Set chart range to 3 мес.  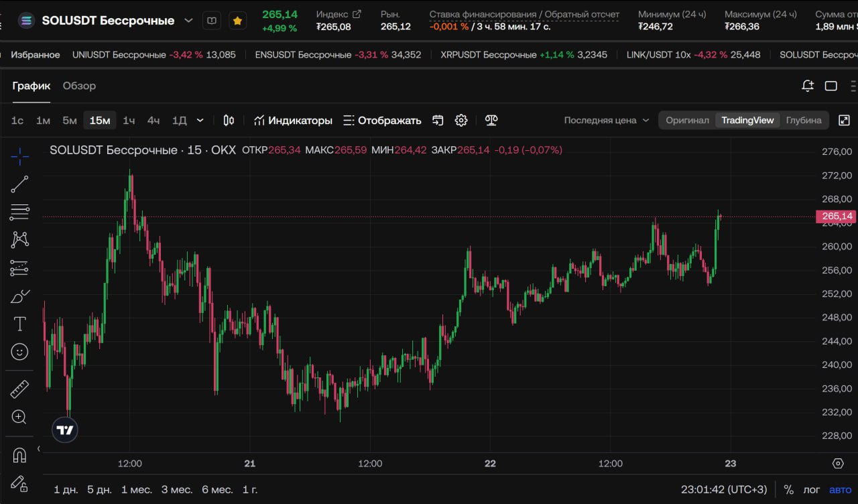click(x=177, y=490)
